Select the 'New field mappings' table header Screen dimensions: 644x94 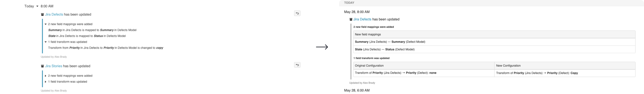click(494, 34)
